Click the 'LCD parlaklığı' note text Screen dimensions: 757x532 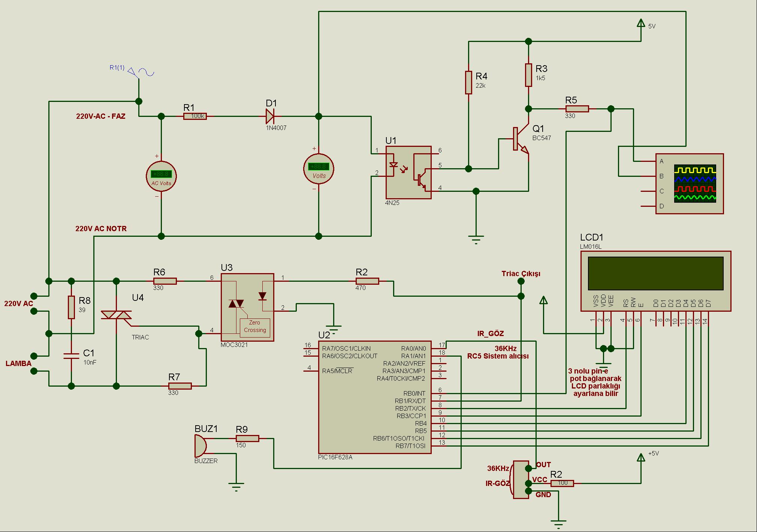pos(595,386)
